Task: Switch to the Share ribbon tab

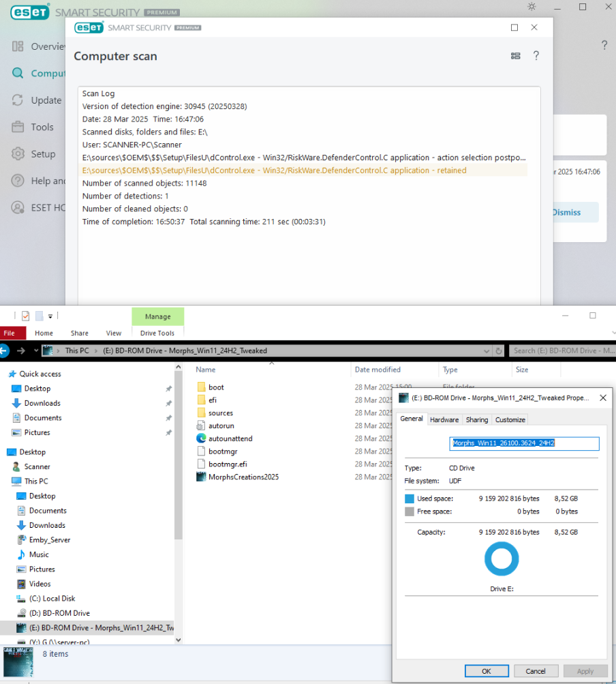Action: pyautogui.click(x=79, y=333)
